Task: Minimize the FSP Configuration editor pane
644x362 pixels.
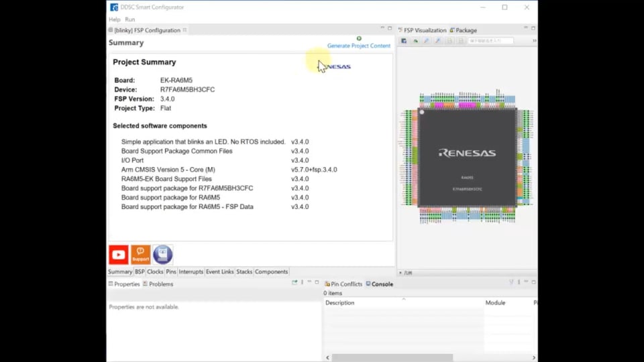Action: (x=382, y=28)
